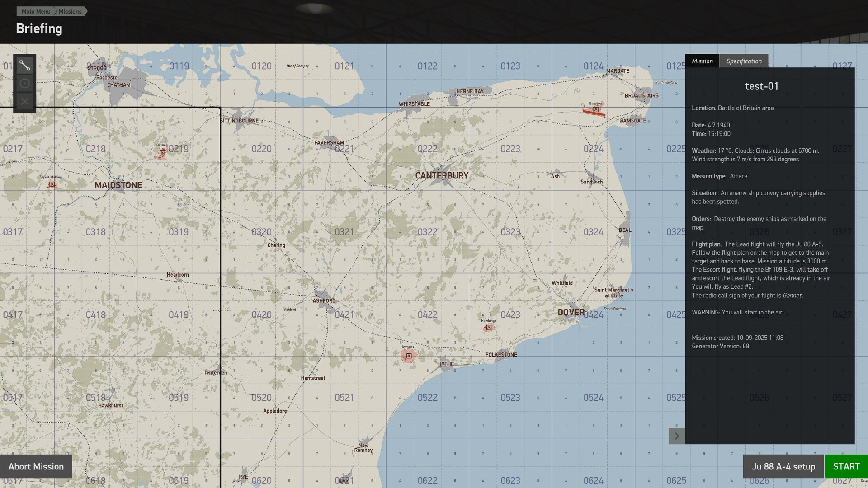This screenshot has width=868, height=488.
Task: Open the Mission tab
Action: point(702,61)
